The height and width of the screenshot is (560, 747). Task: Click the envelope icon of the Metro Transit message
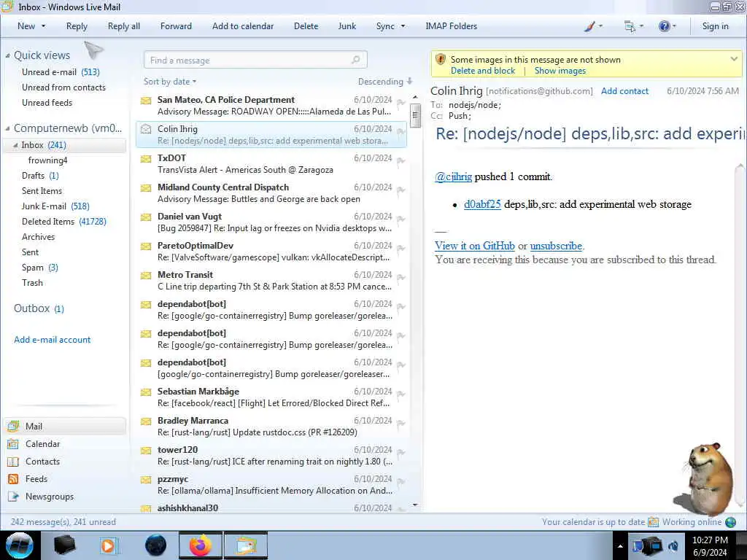pyautogui.click(x=146, y=275)
